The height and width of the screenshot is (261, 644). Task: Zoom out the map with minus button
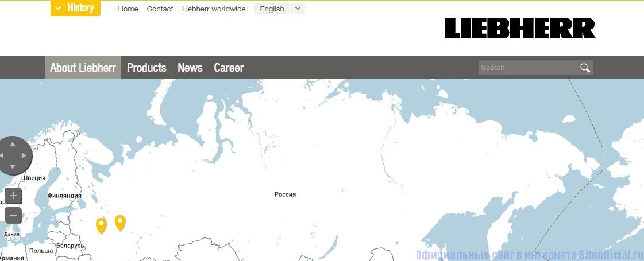click(13, 215)
